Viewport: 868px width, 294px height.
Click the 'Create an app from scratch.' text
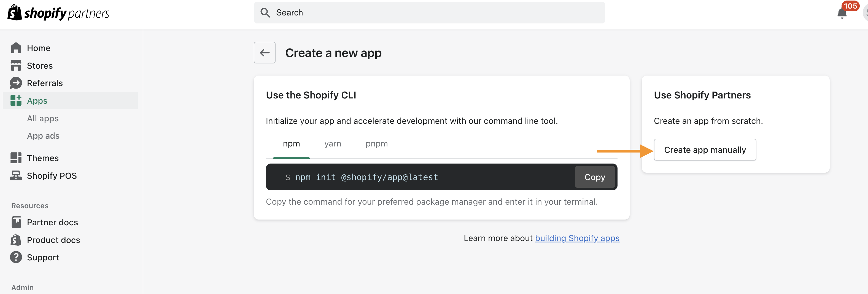708,121
